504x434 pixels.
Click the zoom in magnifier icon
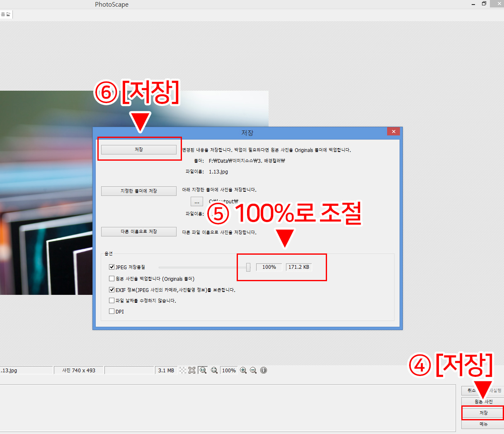click(243, 370)
